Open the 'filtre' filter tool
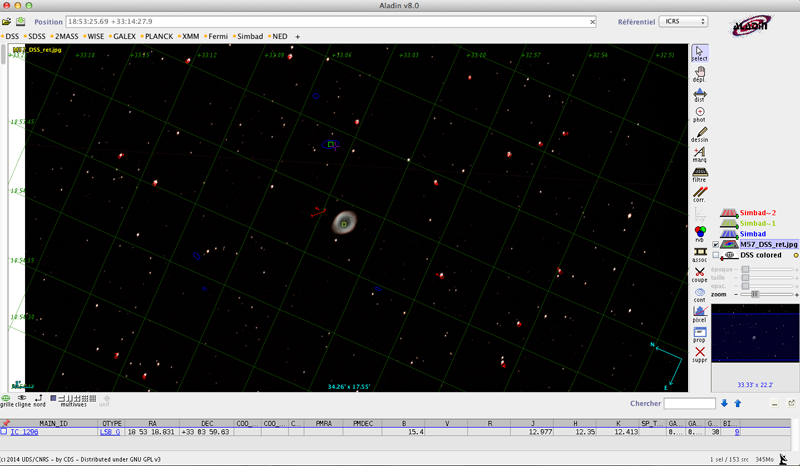Screen dimensions: 800x466 coord(699,174)
